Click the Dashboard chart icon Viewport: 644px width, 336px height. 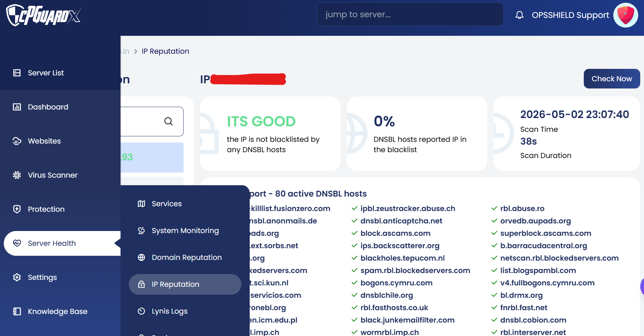(17, 107)
